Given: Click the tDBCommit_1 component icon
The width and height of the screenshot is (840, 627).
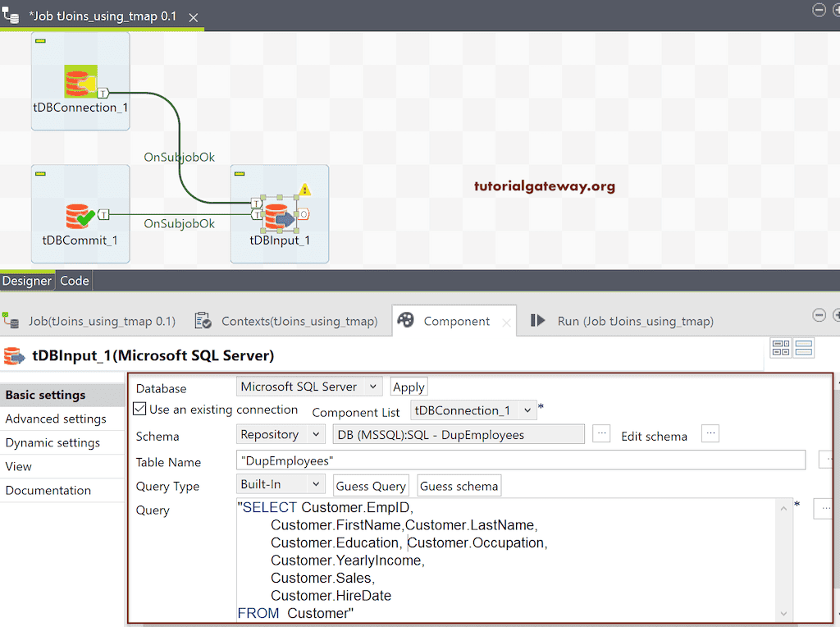Looking at the screenshot, I should tap(80, 216).
